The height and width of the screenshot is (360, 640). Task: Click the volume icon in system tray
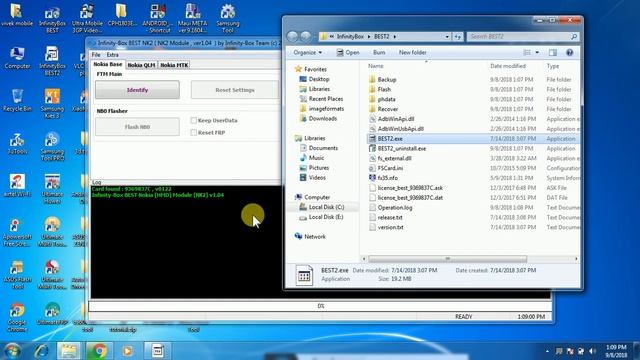coord(592,351)
